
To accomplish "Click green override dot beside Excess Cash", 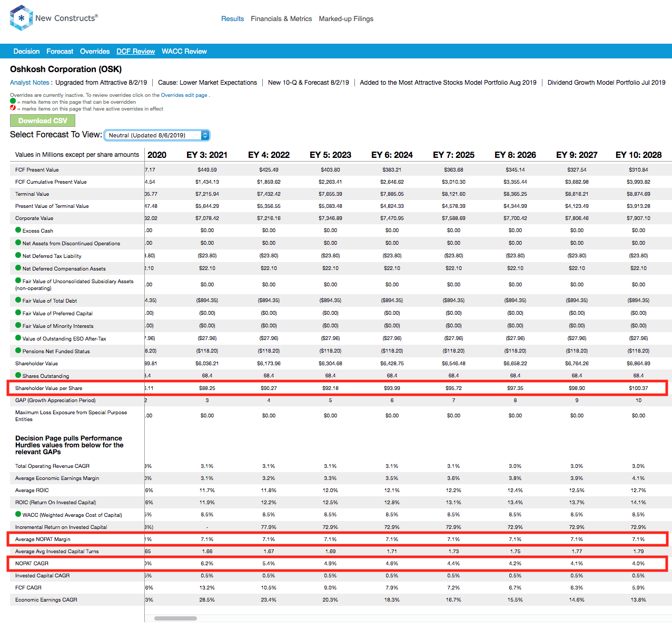I will point(18,230).
